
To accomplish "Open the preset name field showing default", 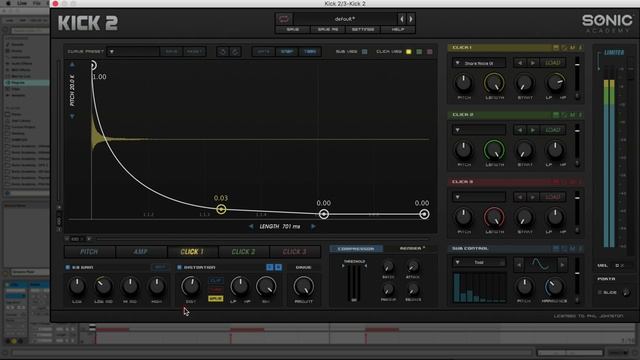I will click(x=345, y=19).
